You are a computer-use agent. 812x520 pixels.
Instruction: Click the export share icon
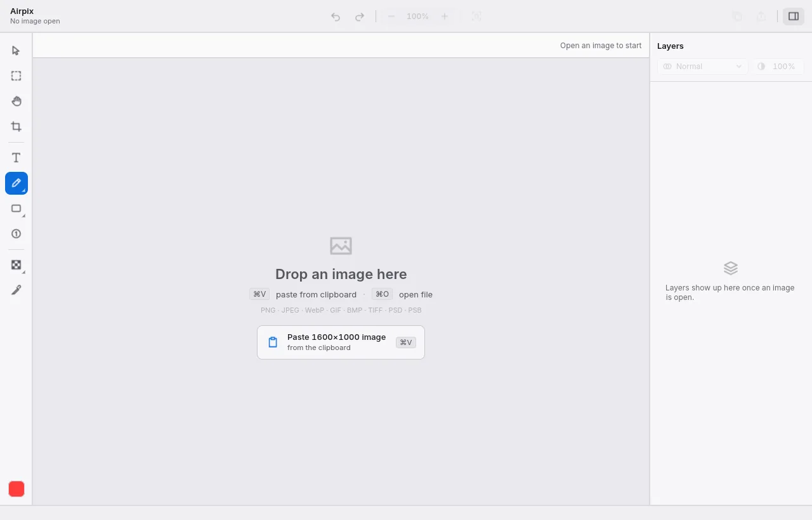click(x=761, y=16)
